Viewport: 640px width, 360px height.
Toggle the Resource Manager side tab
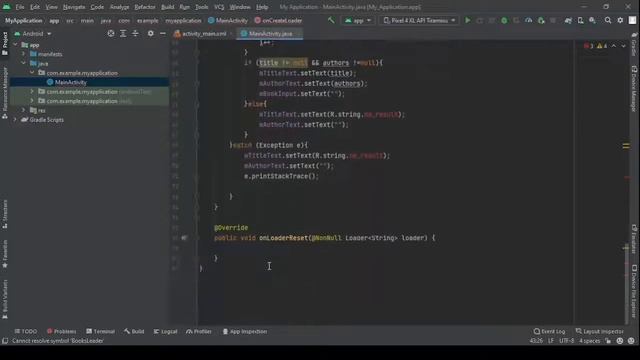pyautogui.click(x=5, y=93)
